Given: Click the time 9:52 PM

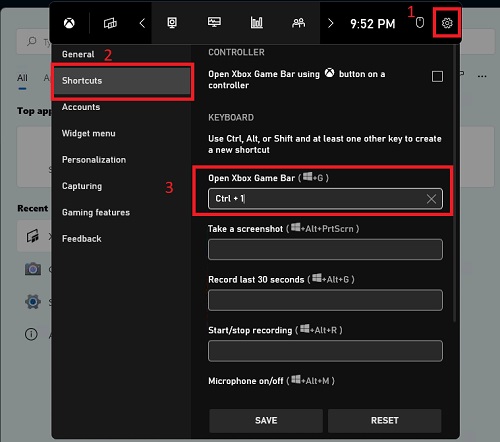Looking at the screenshot, I should tap(373, 24).
